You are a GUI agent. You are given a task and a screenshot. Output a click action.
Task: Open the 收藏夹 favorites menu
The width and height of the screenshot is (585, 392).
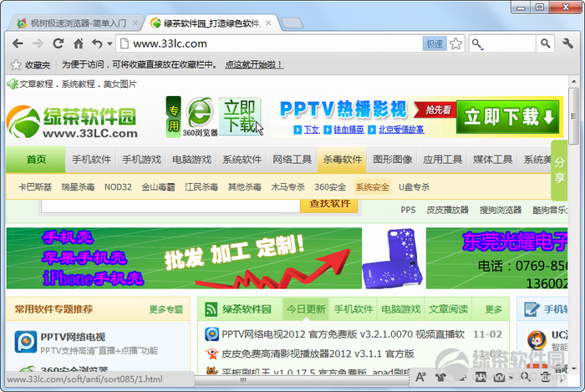click(30, 64)
